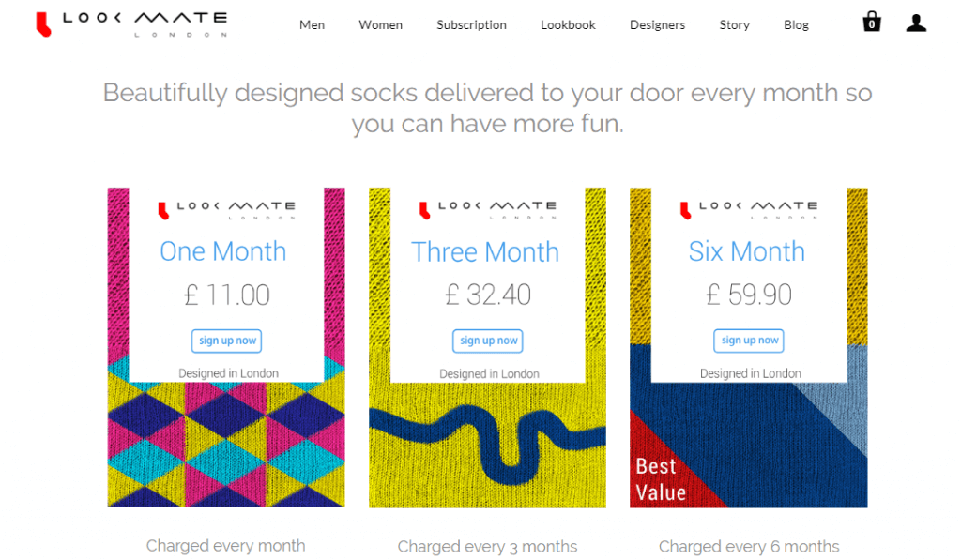Screen dimensions: 961x560
Task: Open the Story menu item
Action: pos(734,25)
